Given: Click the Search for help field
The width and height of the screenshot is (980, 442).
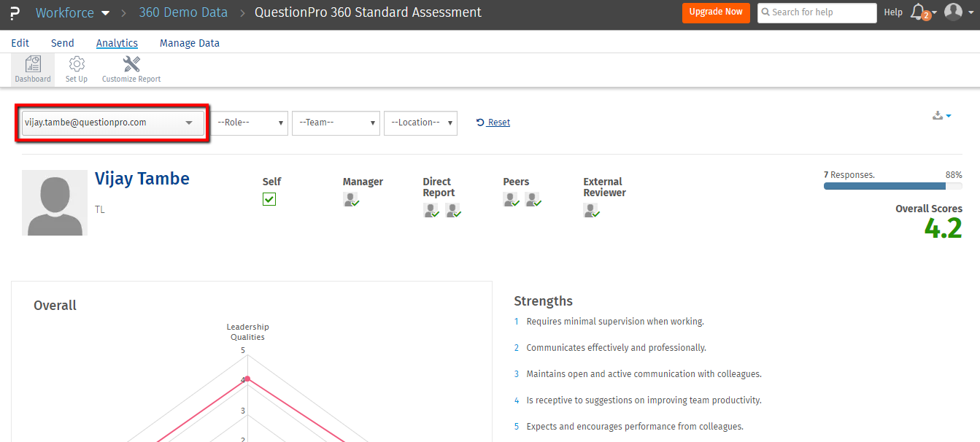Looking at the screenshot, I should tap(817, 12).
